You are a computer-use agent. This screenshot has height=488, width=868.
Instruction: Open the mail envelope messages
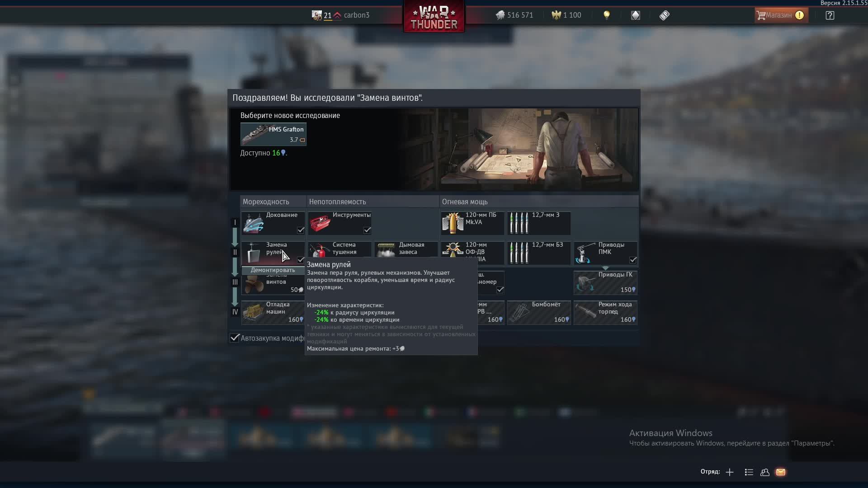click(781, 472)
